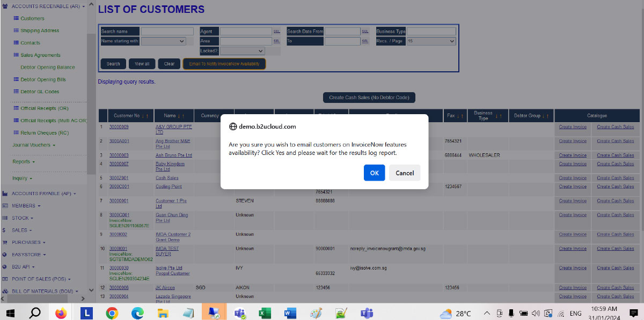
Task: Select Shipping Address in the sidebar
Action: pyautogui.click(x=39, y=31)
